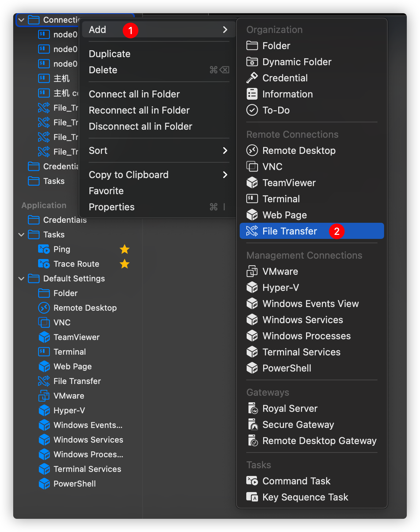
Task: Select Tasks folder under Connections
Action: pos(54,181)
